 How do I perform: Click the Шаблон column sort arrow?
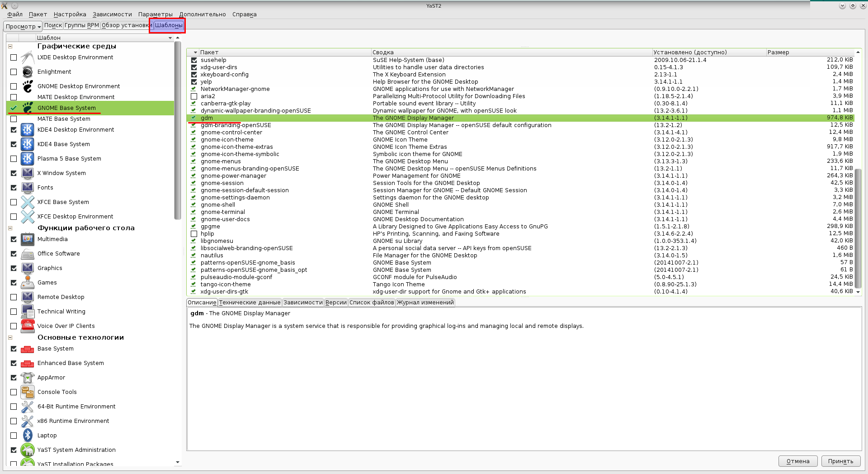170,38
